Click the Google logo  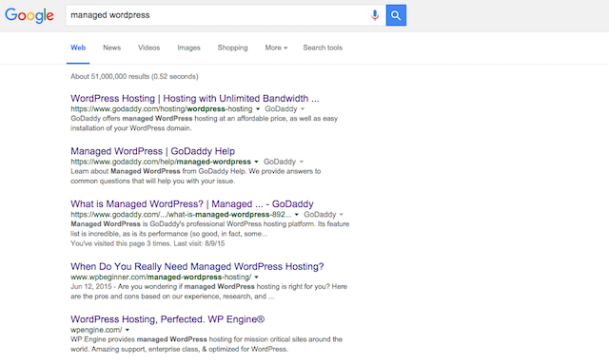(29, 15)
